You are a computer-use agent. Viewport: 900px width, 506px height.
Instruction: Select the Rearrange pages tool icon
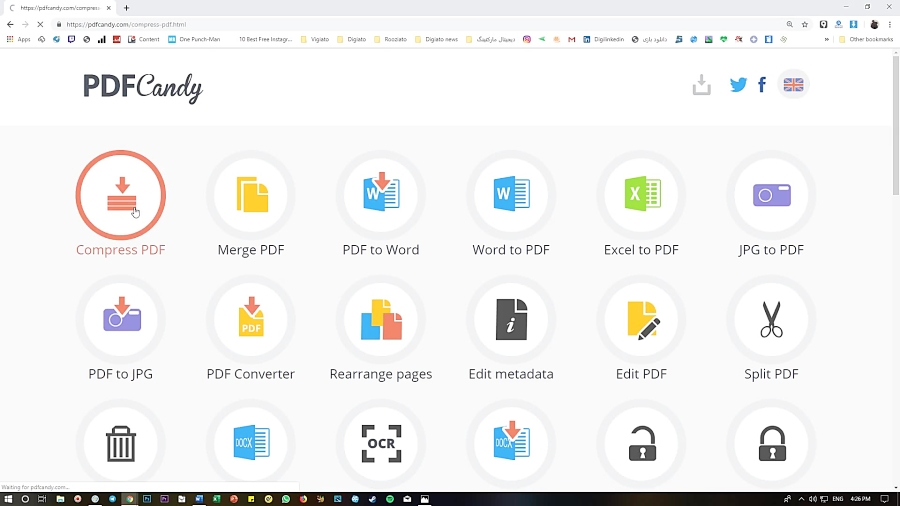[381, 320]
